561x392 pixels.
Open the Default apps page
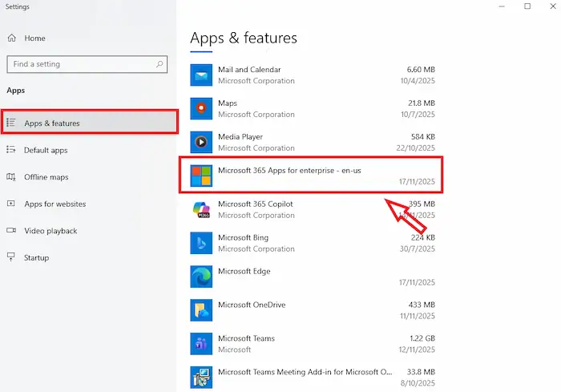[x=46, y=150]
